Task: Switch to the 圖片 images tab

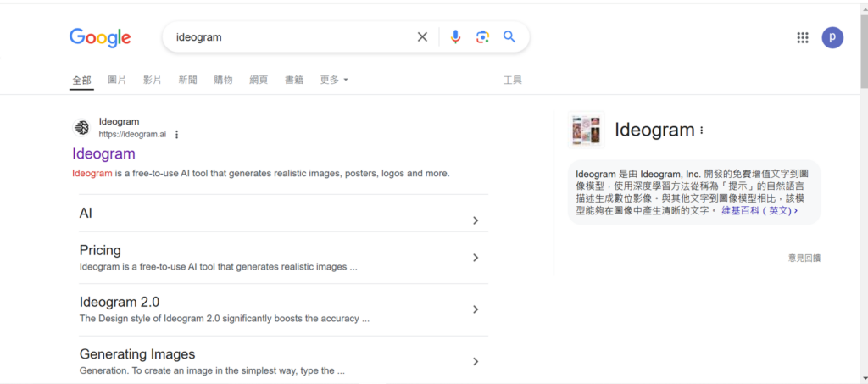Action: pyautogui.click(x=117, y=80)
